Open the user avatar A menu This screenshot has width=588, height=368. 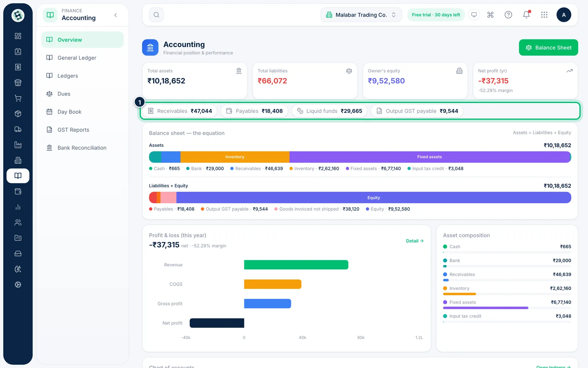point(564,15)
